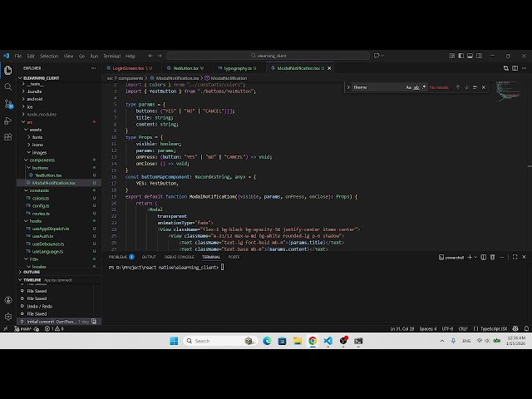Toggle Match Whole Word in find widget

pyautogui.click(x=416, y=87)
